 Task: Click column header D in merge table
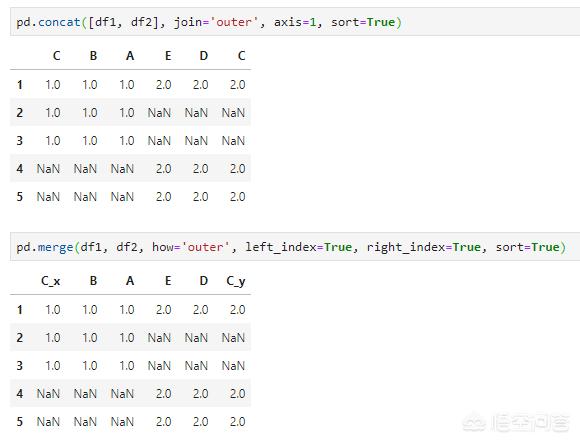pyautogui.click(x=204, y=281)
